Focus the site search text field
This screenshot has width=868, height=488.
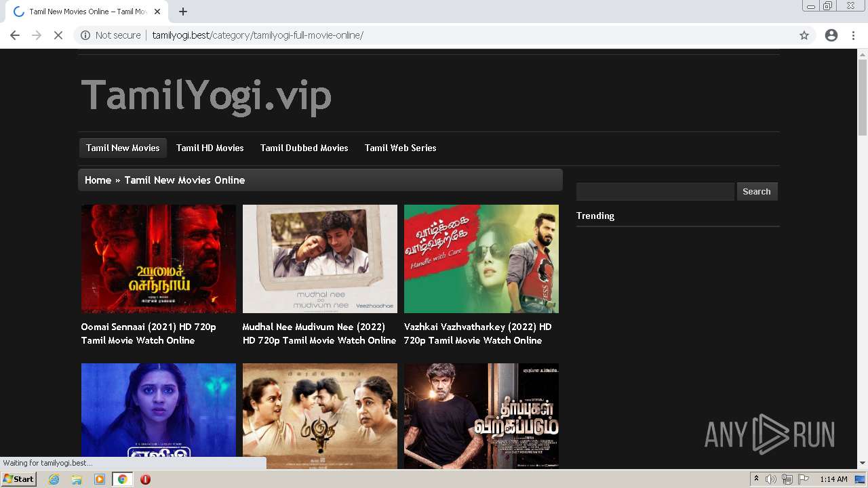click(x=655, y=191)
